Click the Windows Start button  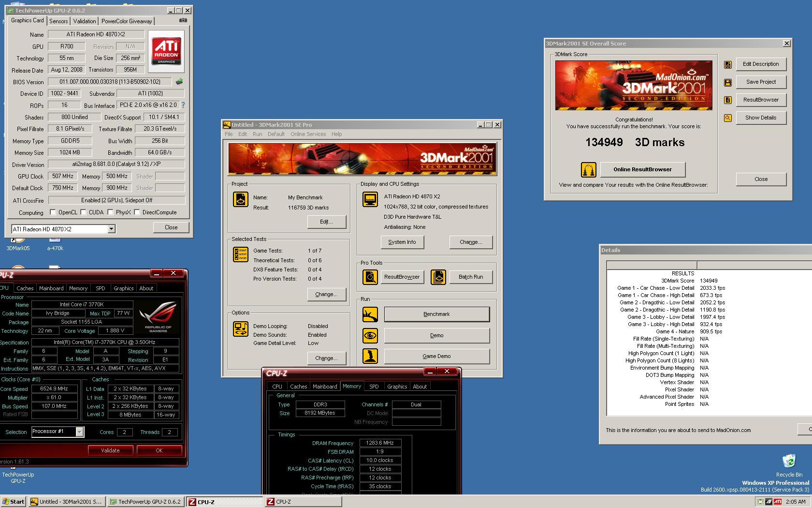click(14, 502)
